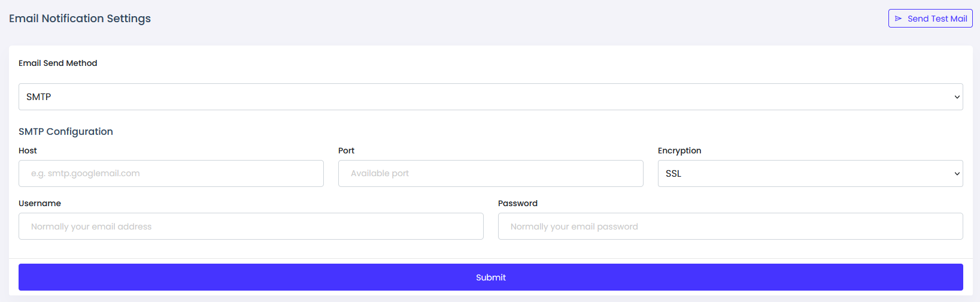The height and width of the screenshot is (302, 980).
Task: Focus the Username input field
Action: coord(251,226)
